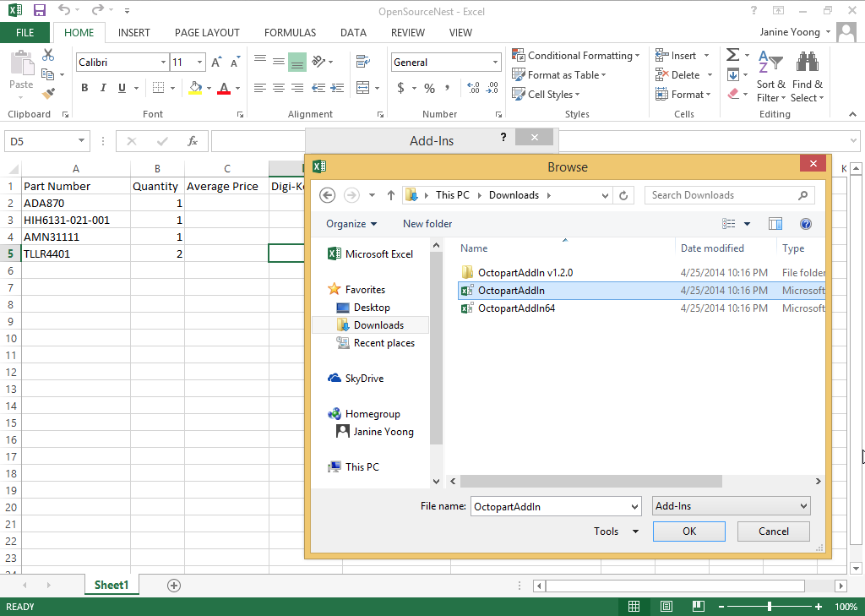Open the Tools dropdown in Browse dialog

tap(617, 532)
